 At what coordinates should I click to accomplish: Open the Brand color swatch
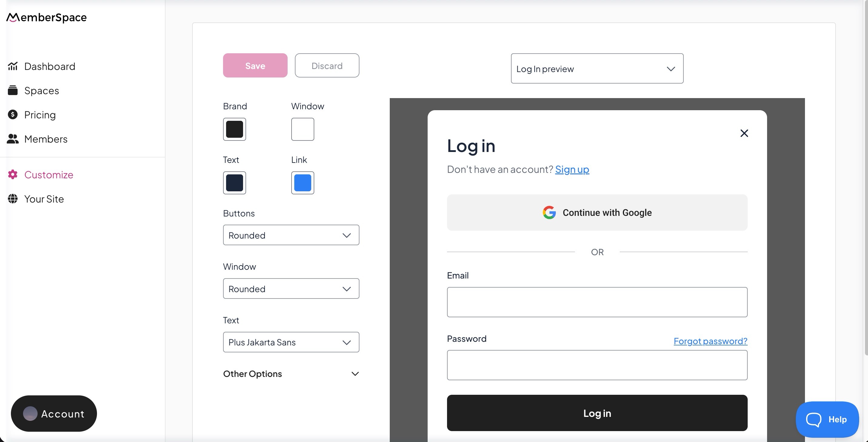(x=234, y=129)
